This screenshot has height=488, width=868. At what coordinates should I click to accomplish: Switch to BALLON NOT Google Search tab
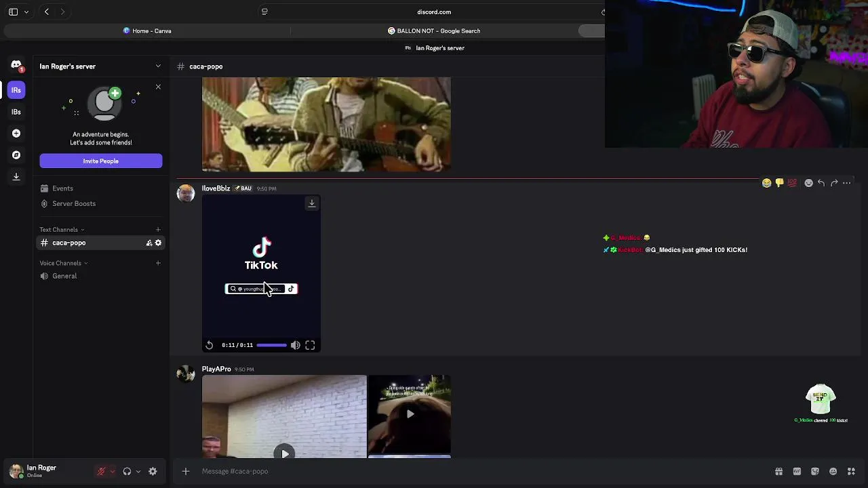pos(434,30)
